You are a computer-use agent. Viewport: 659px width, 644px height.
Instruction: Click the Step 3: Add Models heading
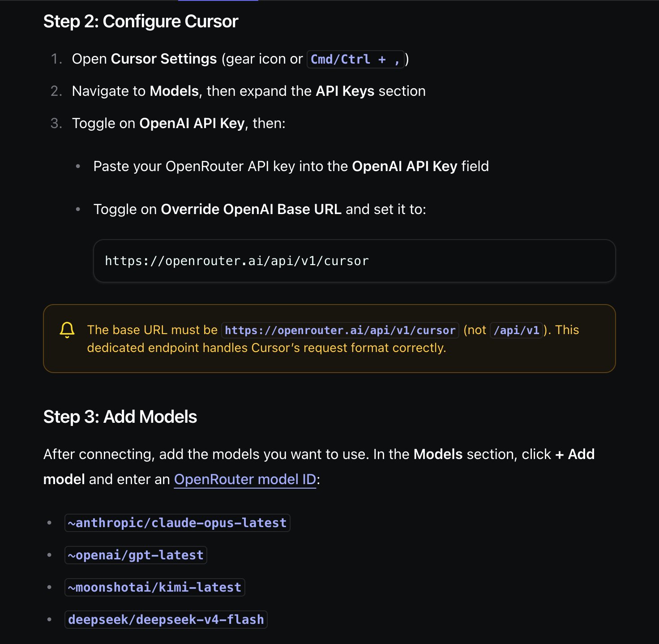(x=120, y=417)
